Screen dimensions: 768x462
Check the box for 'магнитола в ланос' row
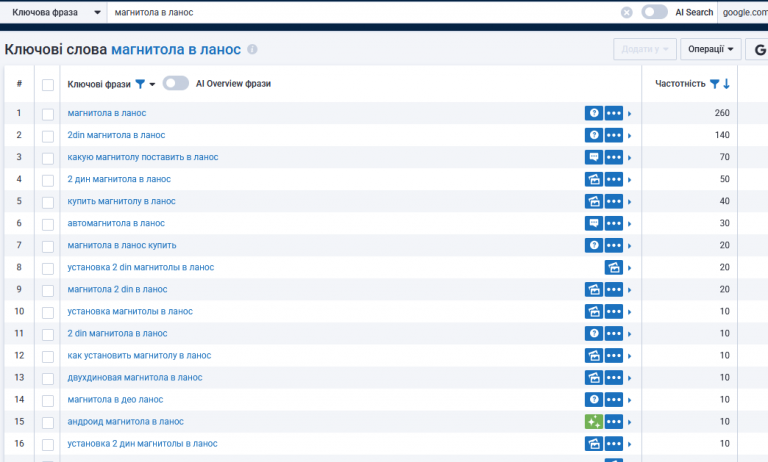tap(48, 114)
